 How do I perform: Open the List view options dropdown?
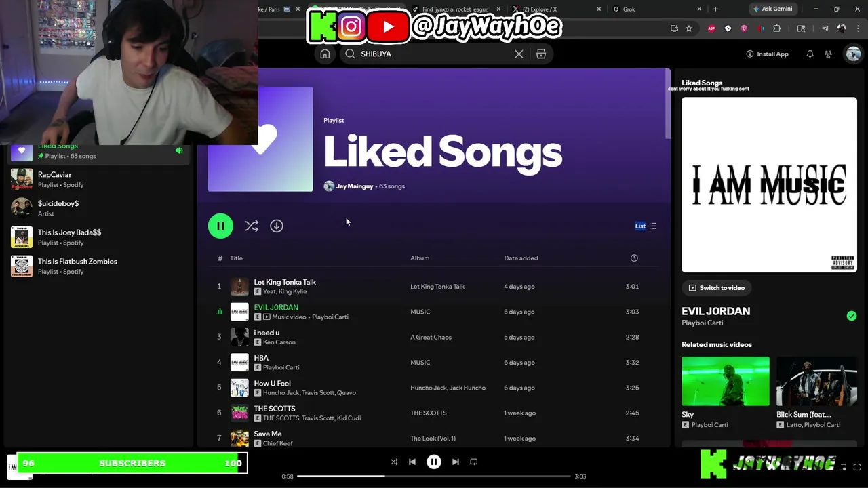(x=646, y=226)
